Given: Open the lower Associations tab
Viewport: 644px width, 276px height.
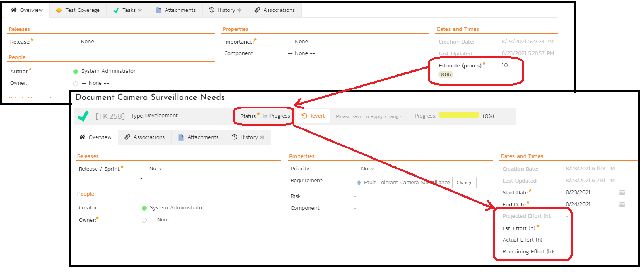Looking at the screenshot, I should [x=145, y=137].
